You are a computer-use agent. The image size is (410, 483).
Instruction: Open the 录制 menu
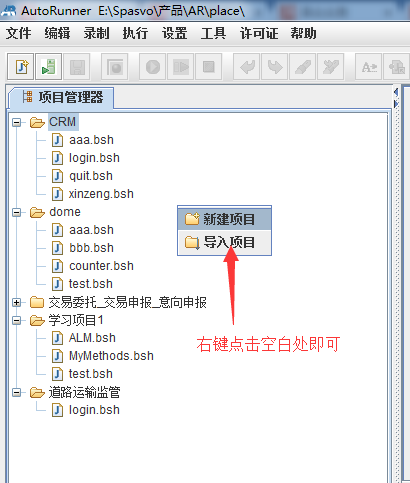coord(96,33)
